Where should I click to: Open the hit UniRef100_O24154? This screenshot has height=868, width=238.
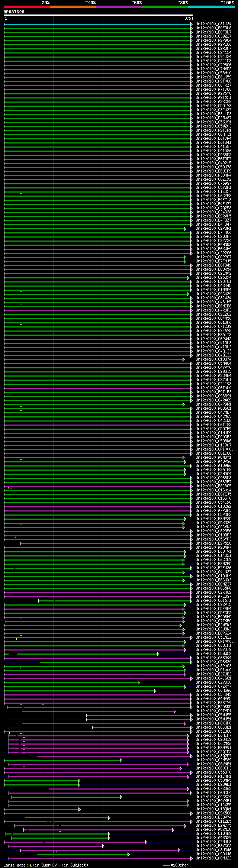(213, 53)
